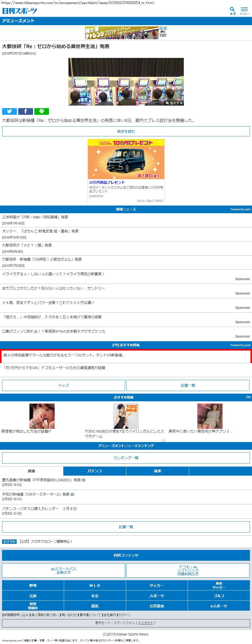Viewport: 252px width, 644px height.
Task: Open ランキング一覧 button
Action: [126, 458]
